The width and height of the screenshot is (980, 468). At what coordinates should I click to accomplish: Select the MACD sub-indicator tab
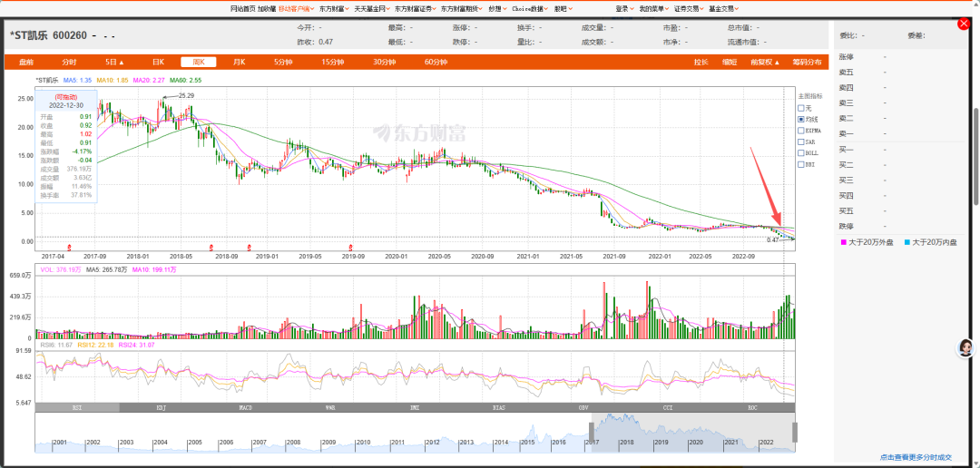point(246,407)
